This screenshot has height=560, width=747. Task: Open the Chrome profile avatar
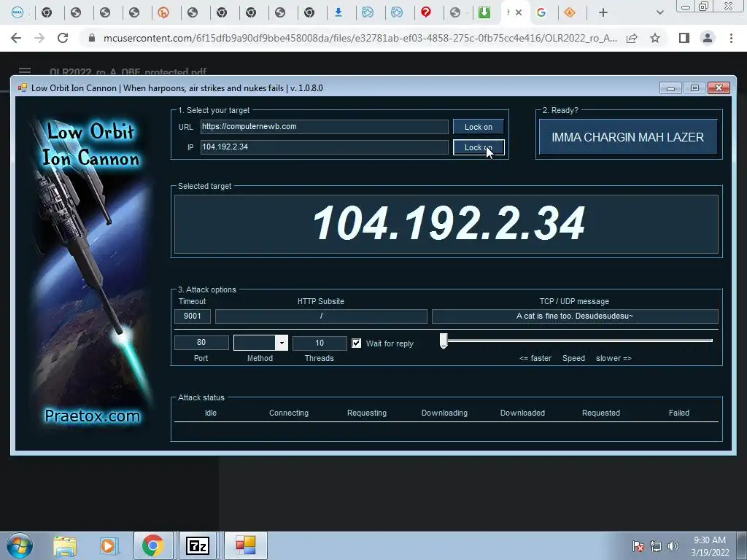tap(708, 38)
